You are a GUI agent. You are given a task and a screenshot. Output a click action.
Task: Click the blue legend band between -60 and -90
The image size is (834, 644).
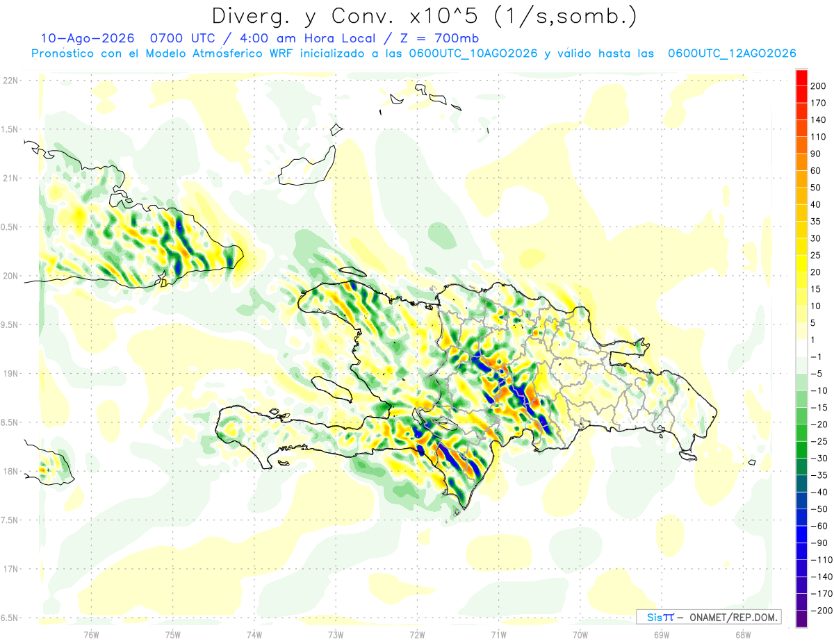pyautogui.click(x=801, y=535)
